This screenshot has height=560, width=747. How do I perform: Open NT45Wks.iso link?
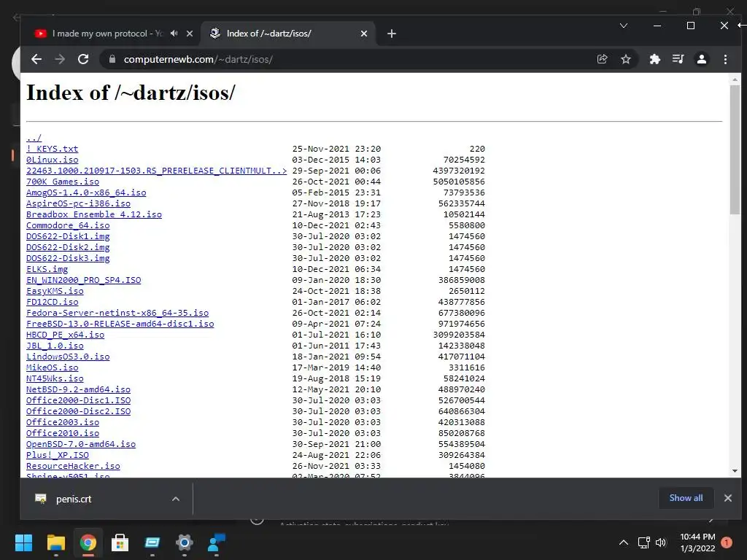pos(55,379)
